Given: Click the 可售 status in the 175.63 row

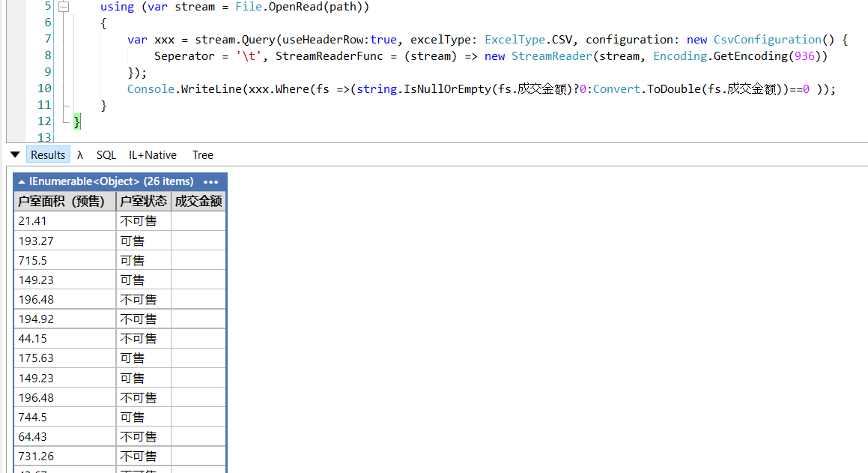Looking at the screenshot, I should (133, 358).
